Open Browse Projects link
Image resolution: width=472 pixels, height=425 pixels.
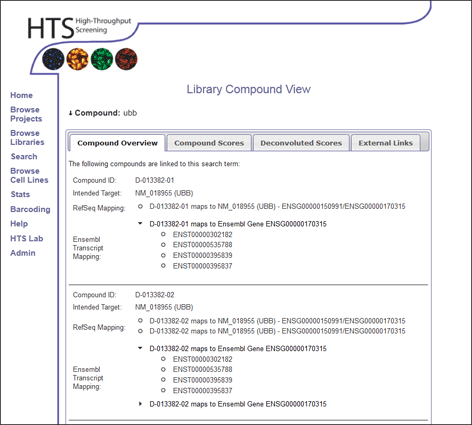pos(26,114)
